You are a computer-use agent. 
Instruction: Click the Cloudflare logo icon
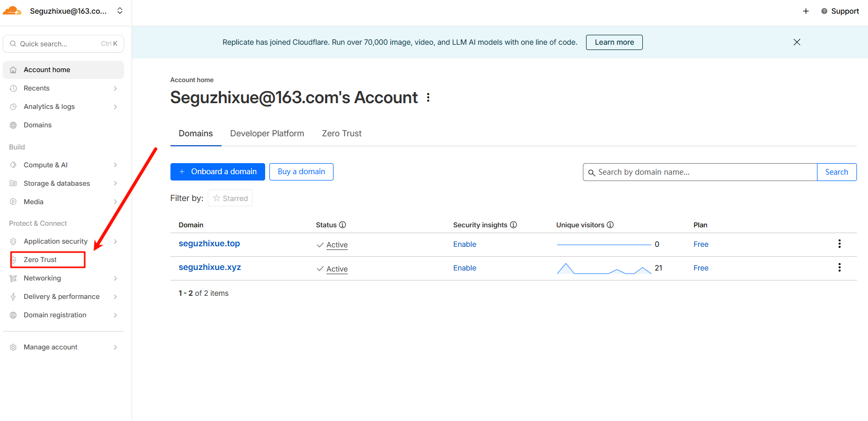pos(12,11)
